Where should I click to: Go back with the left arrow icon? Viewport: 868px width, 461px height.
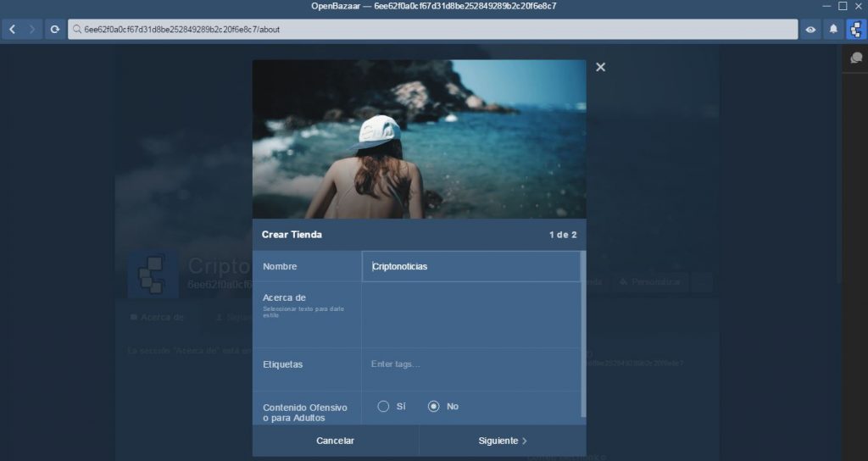coord(12,30)
